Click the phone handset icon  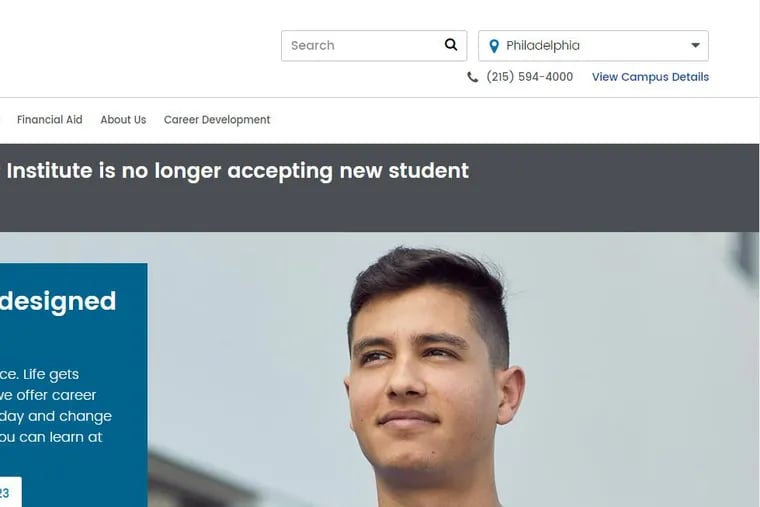pos(472,77)
